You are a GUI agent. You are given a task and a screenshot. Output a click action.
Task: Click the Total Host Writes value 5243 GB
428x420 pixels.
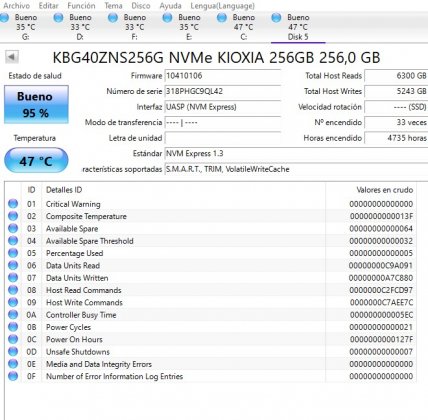pyautogui.click(x=396, y=91)
